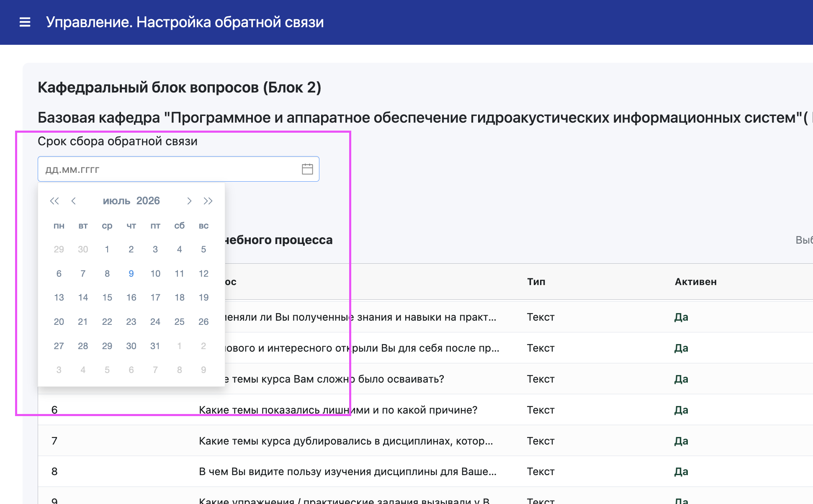Go to next month in calendar

(189, 201)
